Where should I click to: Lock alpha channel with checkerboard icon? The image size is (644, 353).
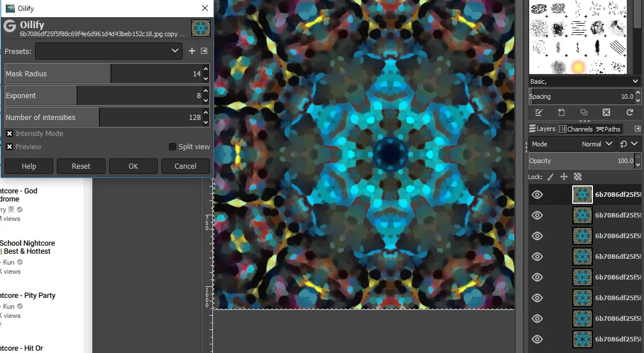[x=577, y=177]
